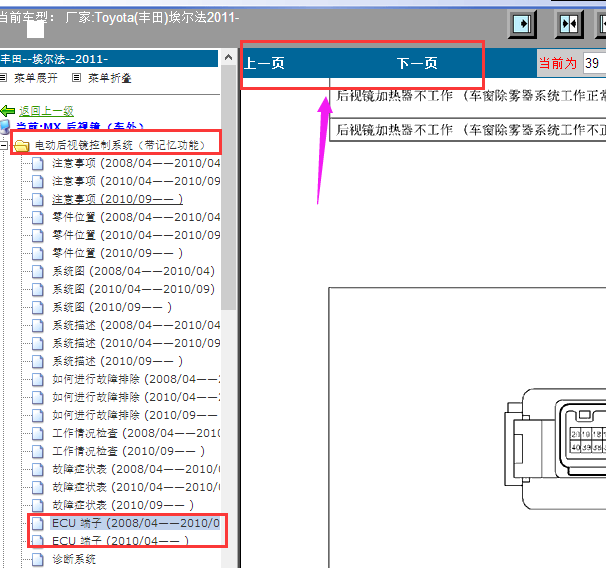This screenshot has height=568, width=606.
Task: Open 注意事项 (2010/09—— ) link
Action: click(117, 199)
